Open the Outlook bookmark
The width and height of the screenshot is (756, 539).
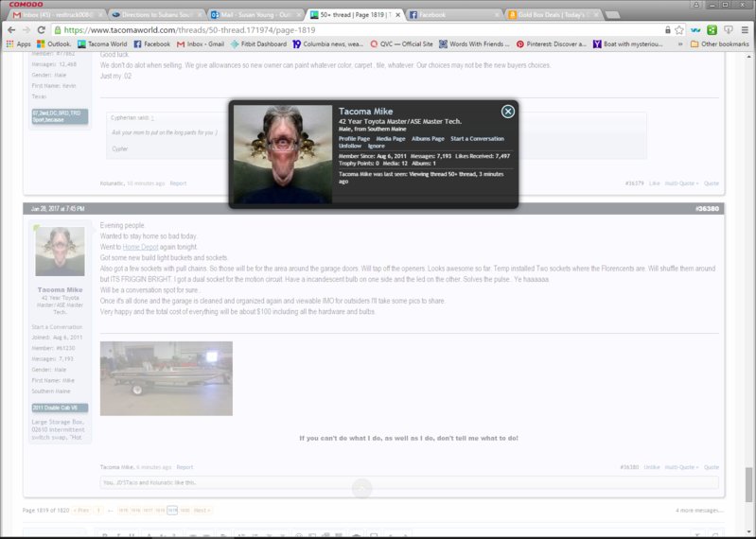tap(54, 43)
